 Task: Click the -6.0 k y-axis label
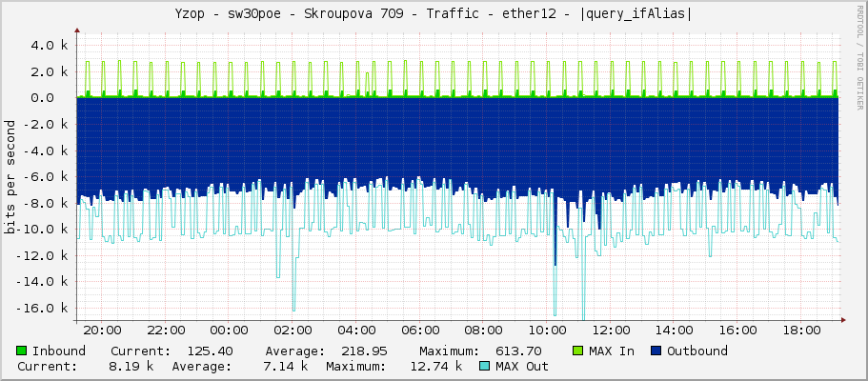tap(46, 176)
